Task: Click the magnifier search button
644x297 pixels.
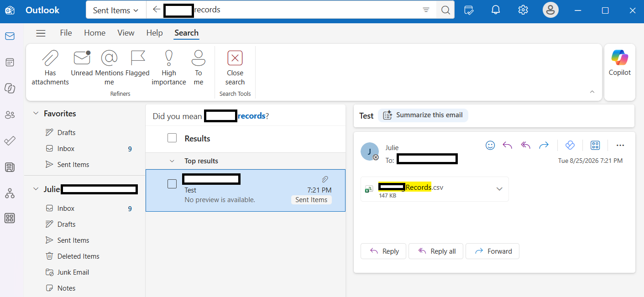Action: tap(445, 10)
